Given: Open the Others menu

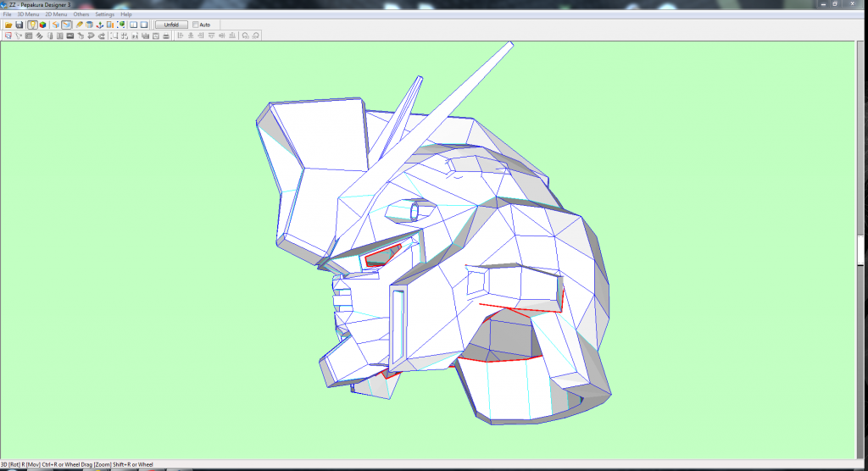Looking at the screenshot, I should [x=81, y=14].
